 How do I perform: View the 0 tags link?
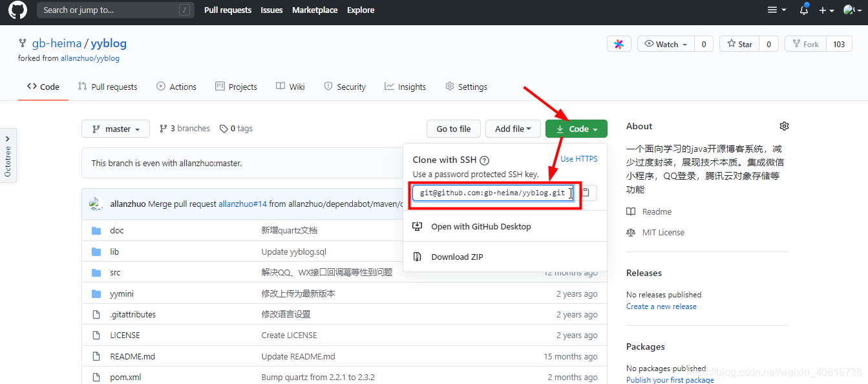(236, 129)
